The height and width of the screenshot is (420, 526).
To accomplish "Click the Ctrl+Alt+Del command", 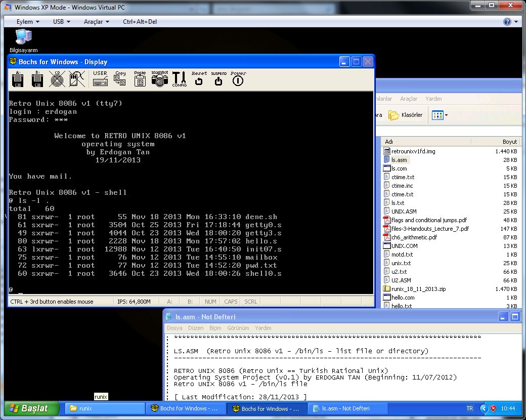I will [x=140, y=22].
